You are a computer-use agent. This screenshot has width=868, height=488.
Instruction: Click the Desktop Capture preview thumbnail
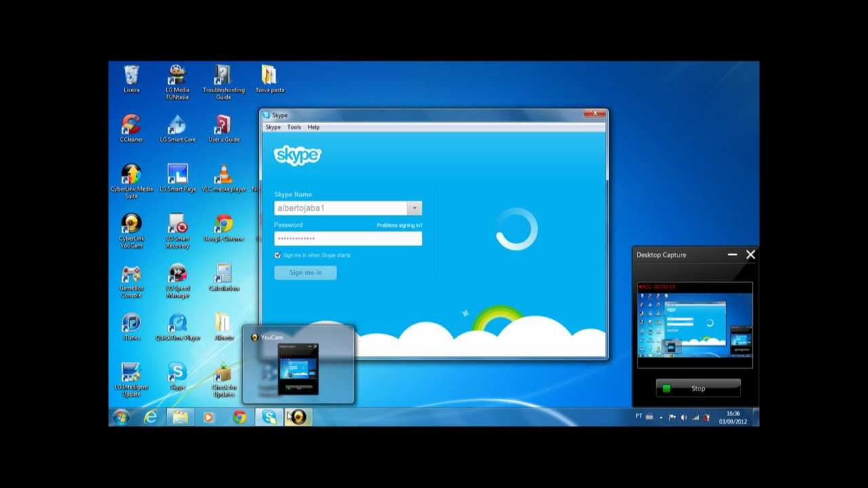695,325
